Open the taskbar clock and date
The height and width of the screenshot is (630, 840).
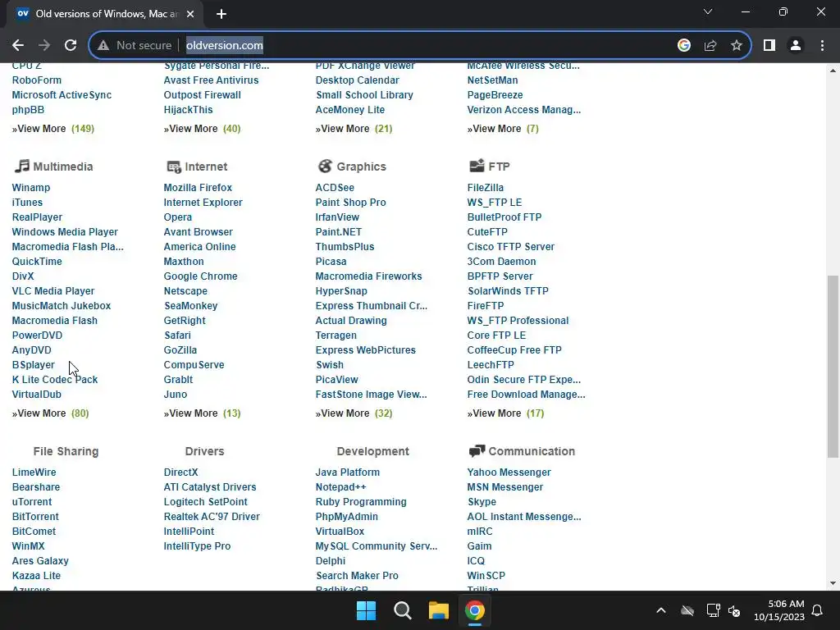pyautogui.click(x=779, y=610)
